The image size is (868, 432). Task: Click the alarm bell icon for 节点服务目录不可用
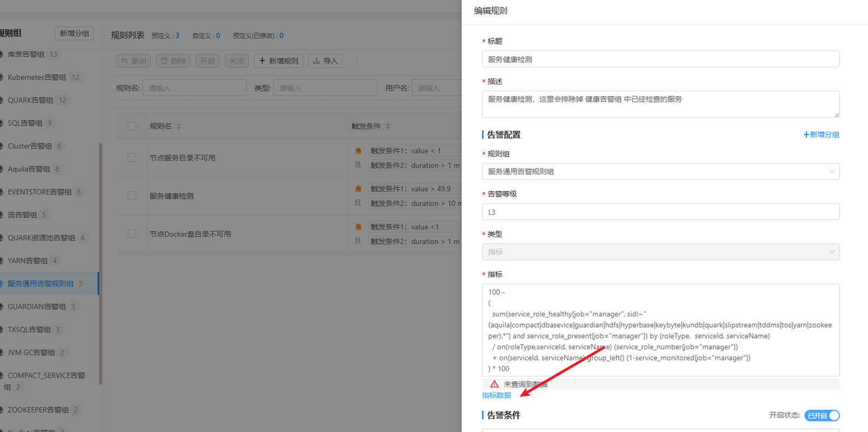[x=358, y=151]
